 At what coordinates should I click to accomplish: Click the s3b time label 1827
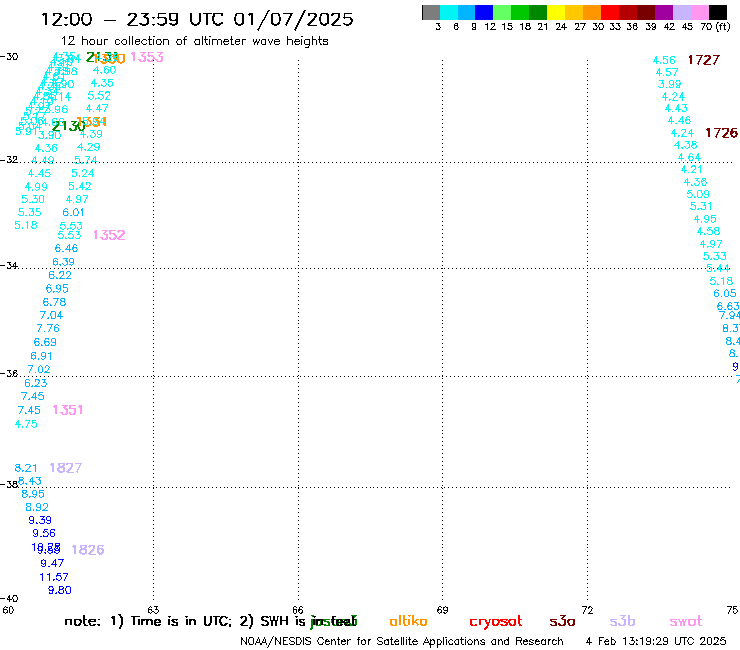[x=66, y=468]
